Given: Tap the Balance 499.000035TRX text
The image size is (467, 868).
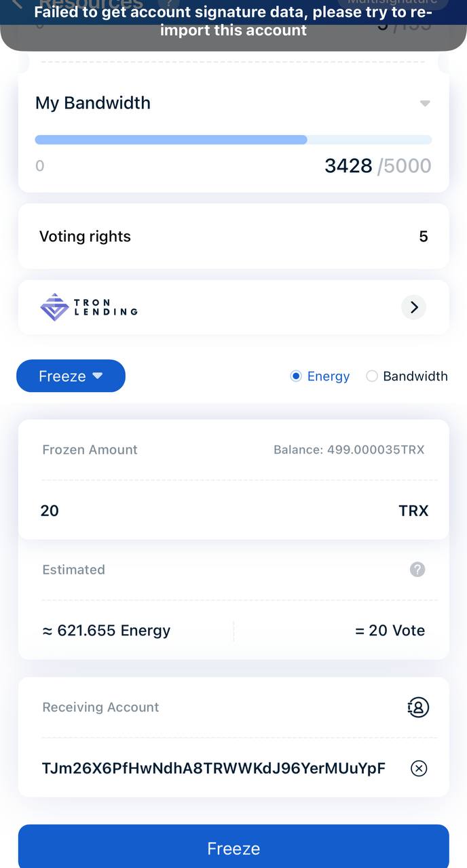Looking at the screenshot, I should [349, 450].
